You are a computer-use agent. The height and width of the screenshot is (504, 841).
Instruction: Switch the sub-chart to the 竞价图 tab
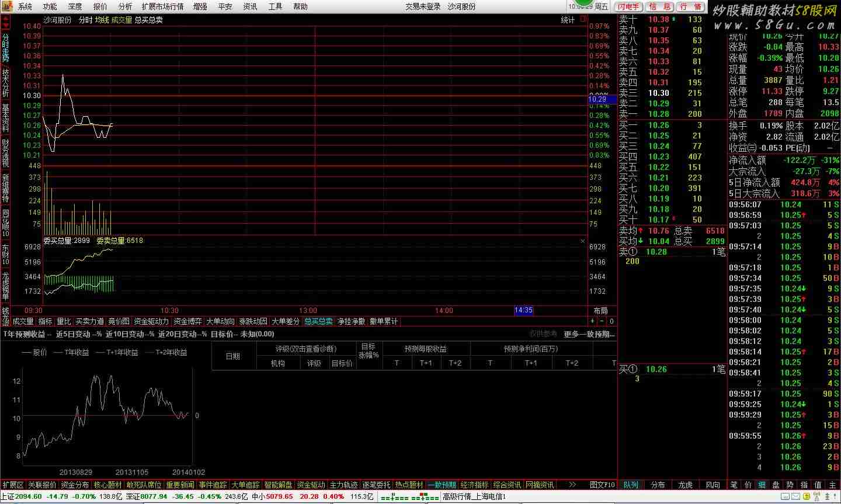click(119, 321)
